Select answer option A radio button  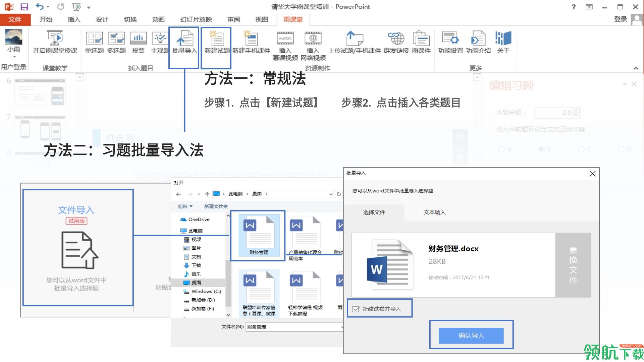[x=501, y=149]
